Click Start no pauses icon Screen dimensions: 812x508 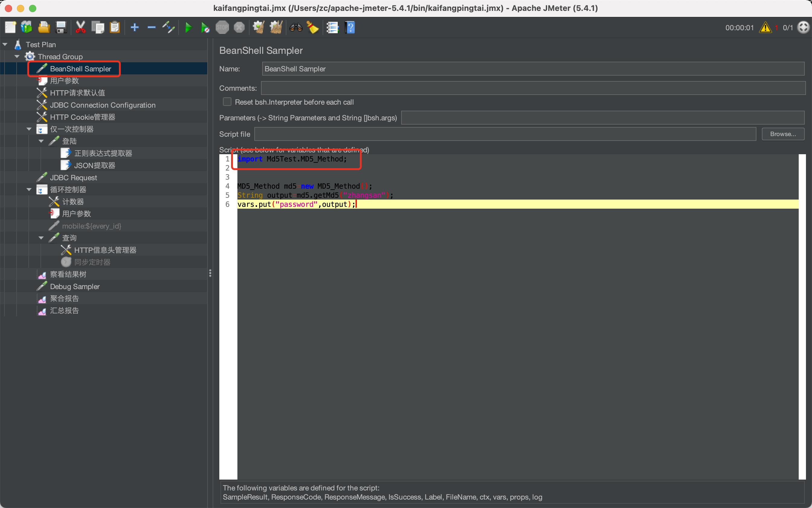click(205, 27)
